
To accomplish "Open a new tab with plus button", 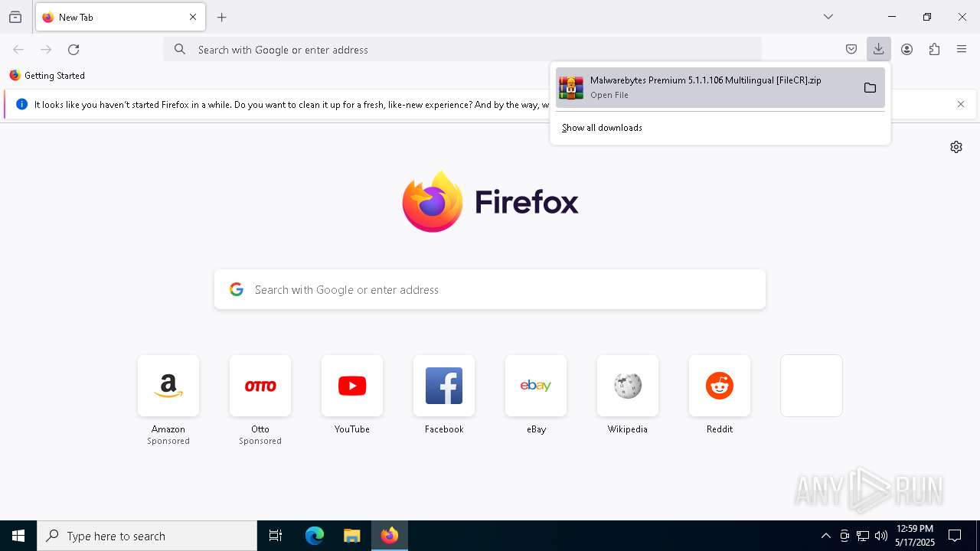I will (222, 17).
